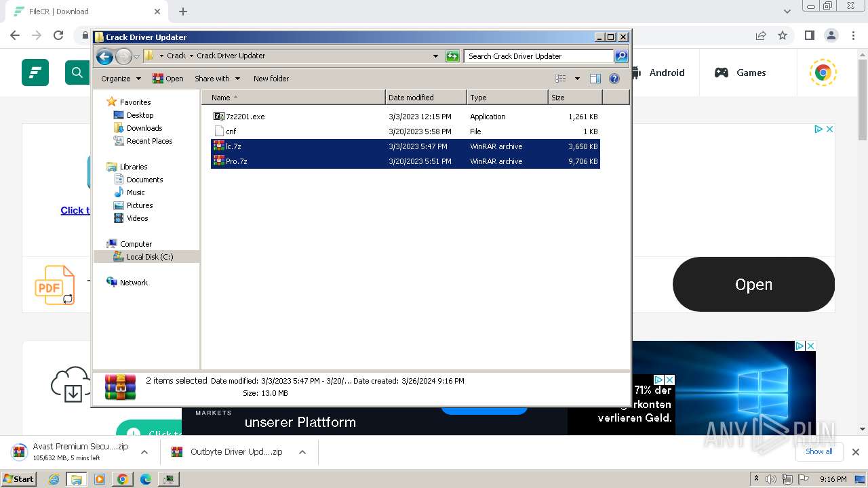Open recent locations dropdown beside forward arrow
The width and height of the screenshot is (868, 488).
(x=136, y=56)
